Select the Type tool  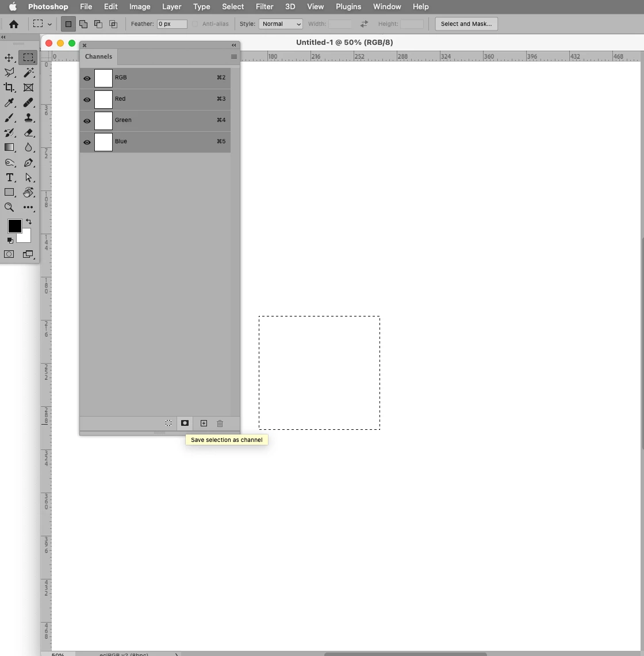point(9,177)
